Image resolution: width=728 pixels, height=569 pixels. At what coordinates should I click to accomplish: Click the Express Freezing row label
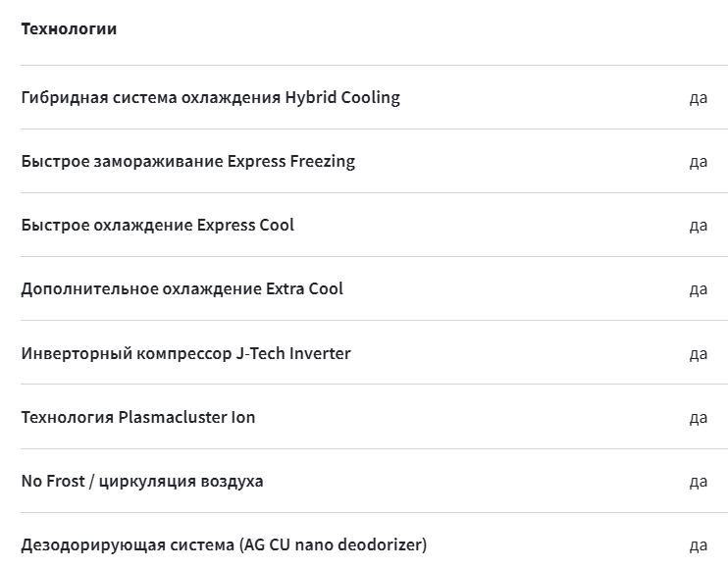click(x=188, y=161)
